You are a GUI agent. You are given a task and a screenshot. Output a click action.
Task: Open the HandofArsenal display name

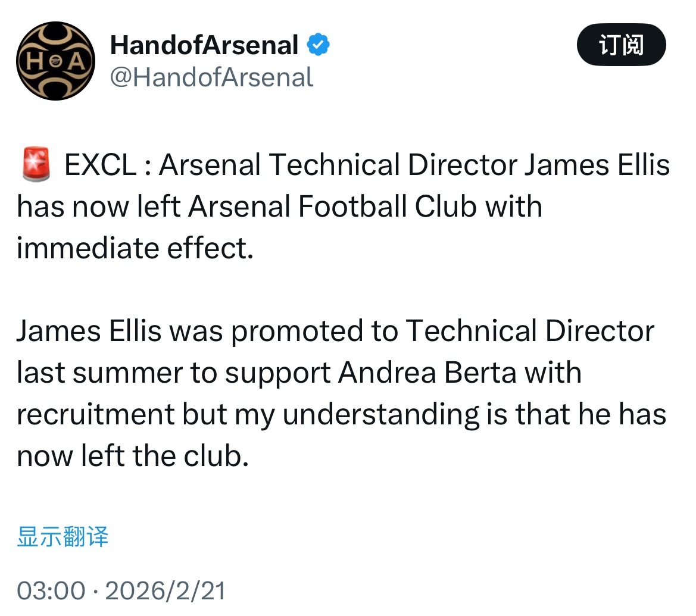point(204,46)
